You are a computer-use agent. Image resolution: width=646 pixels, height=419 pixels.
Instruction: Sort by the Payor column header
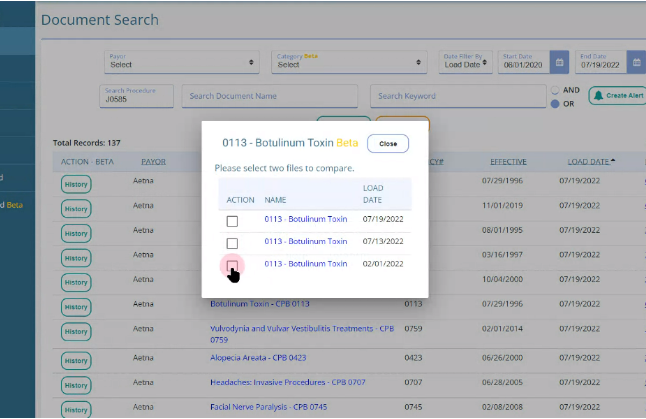pos(153,162)
